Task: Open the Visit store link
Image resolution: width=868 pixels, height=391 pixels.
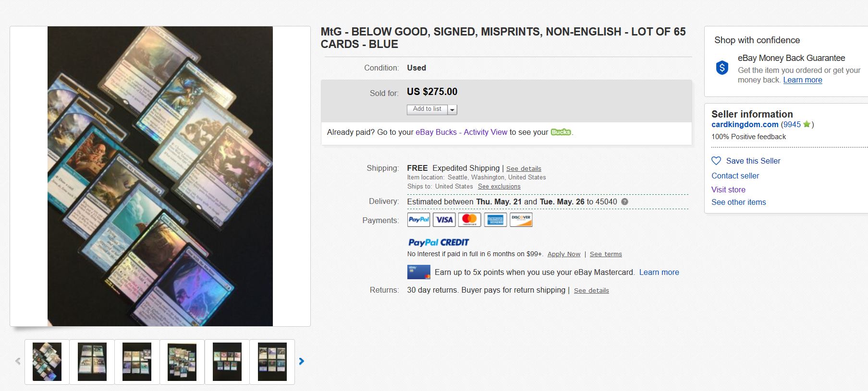Action: tap(728, 190)
